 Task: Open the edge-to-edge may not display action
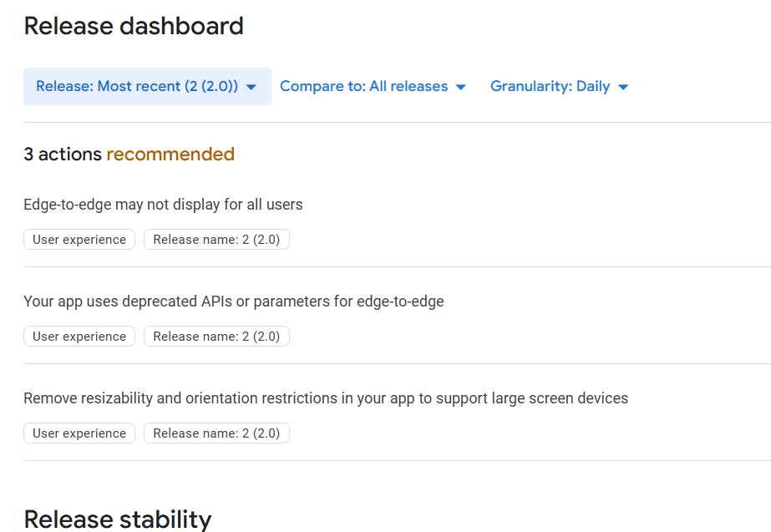(x=163, y=205)
